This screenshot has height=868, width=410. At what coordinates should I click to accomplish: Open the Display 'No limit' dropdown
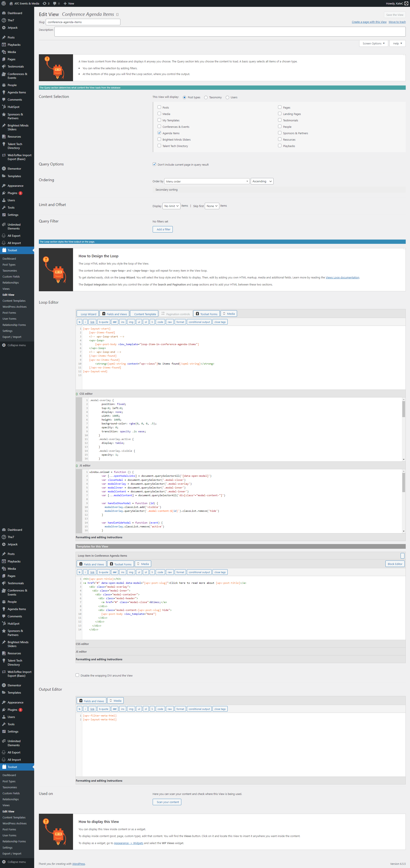[171, 206]
